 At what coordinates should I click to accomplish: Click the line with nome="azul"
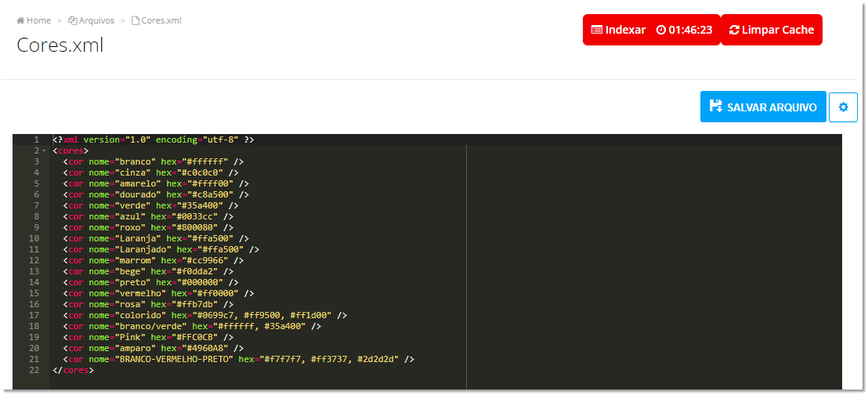pos(148,216)
